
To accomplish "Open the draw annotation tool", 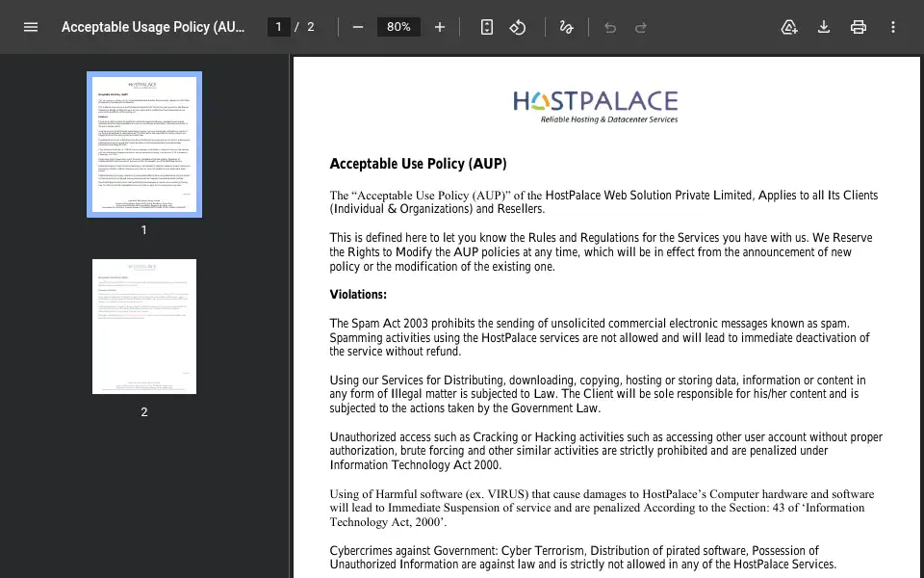I will [566, 27].
